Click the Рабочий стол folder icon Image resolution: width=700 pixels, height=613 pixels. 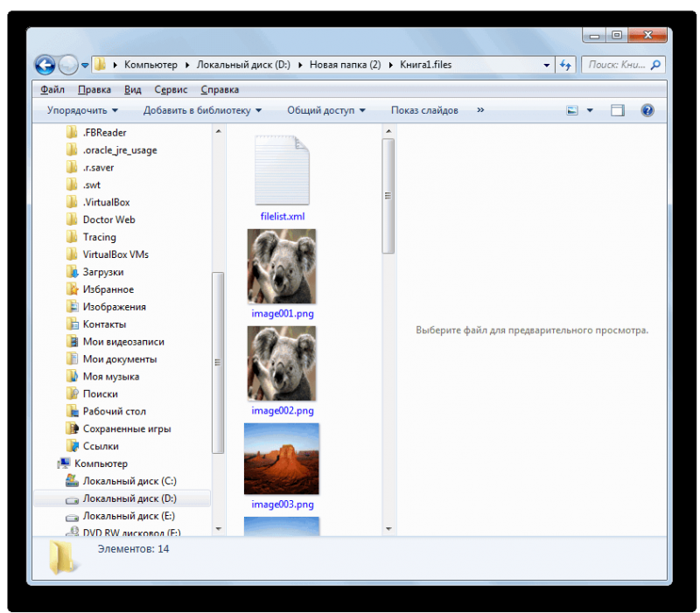[72, 411]
